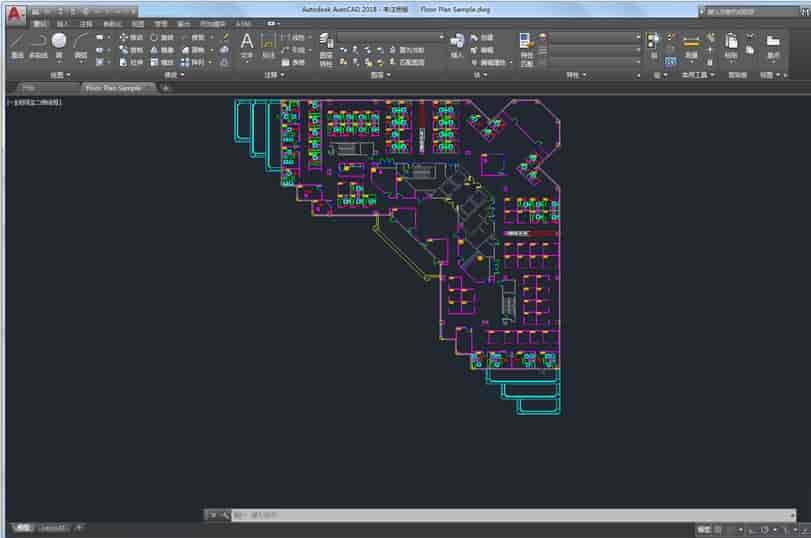Switch to the Model layout tab
Screen dimensions: 811x538
point(23,528)
